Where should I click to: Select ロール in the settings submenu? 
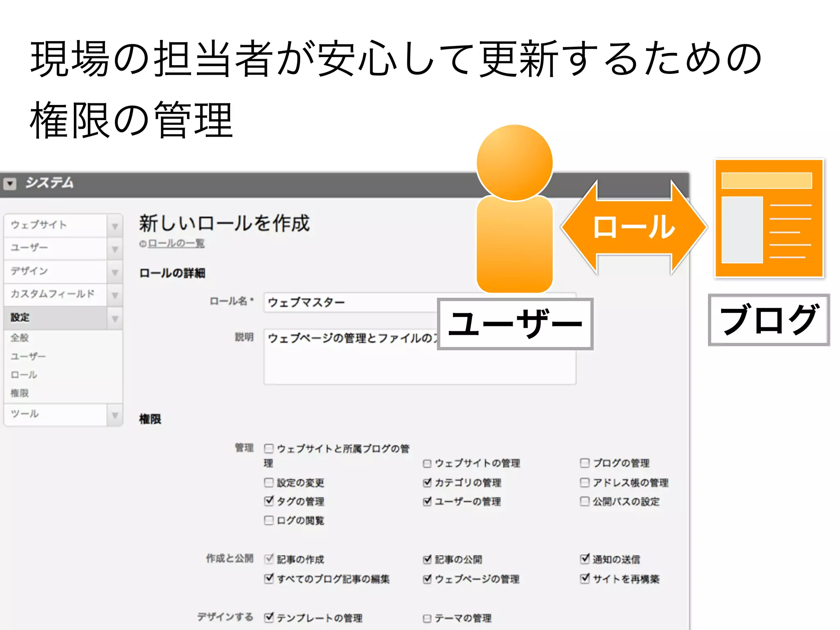pos(24,375)
